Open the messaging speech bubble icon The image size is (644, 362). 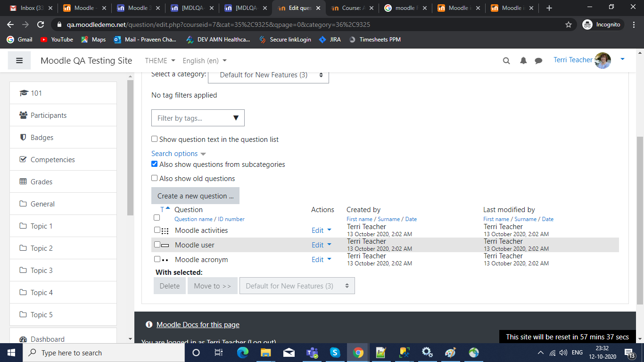click(538, 60)
